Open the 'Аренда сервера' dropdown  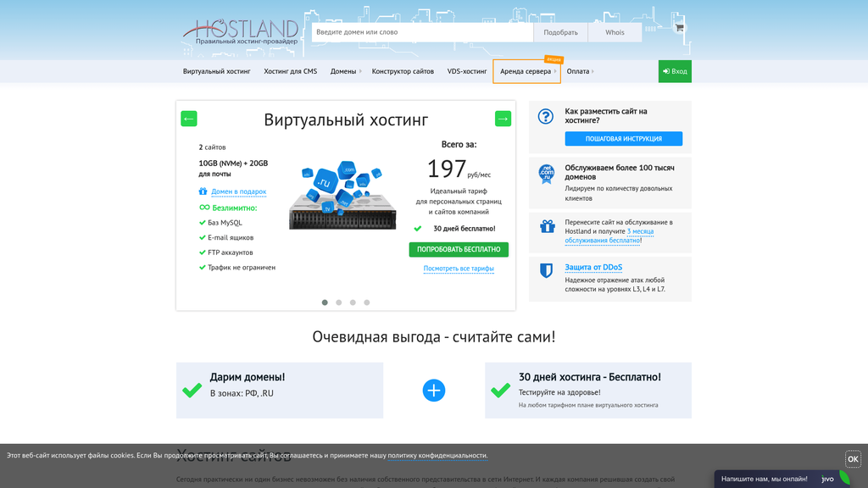pyautogui.click(x=524, y=71)
